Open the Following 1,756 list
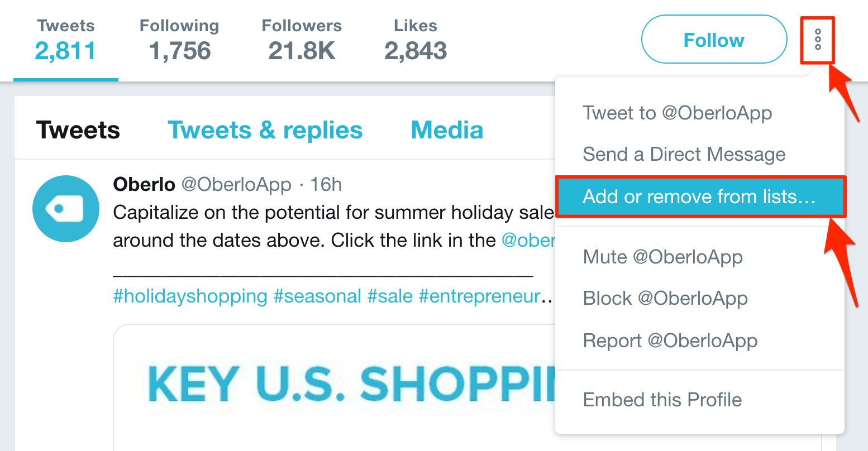This screenshot has height=451, width=868. pos(179,41)
